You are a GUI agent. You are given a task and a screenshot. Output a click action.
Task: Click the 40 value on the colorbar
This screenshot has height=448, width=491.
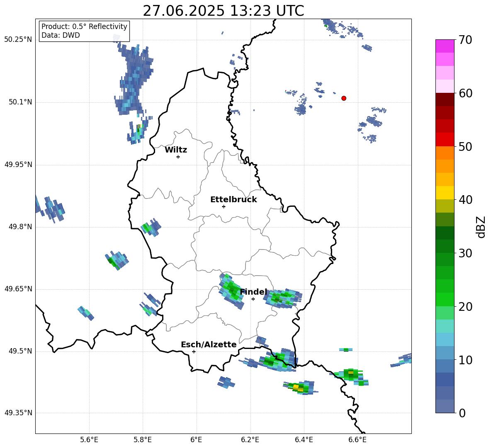(465, 200)
